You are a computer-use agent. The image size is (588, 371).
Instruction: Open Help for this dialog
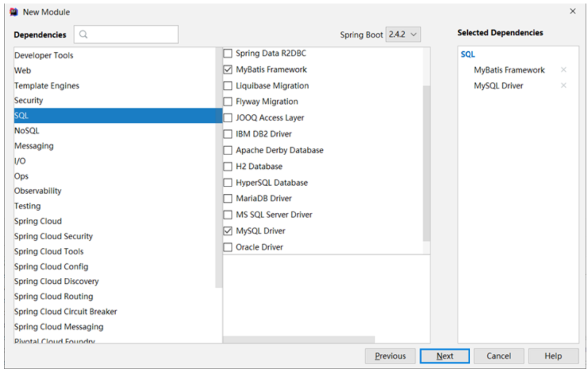tap(553, 356)
